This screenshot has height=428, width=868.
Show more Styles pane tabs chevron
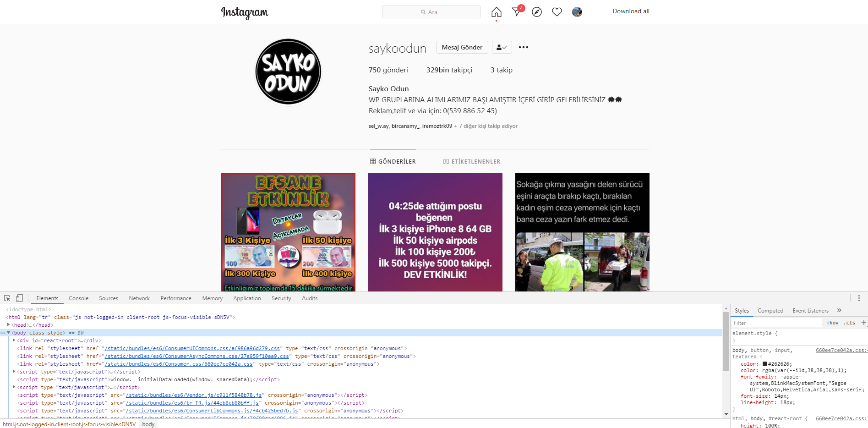(x=839, y=310)
